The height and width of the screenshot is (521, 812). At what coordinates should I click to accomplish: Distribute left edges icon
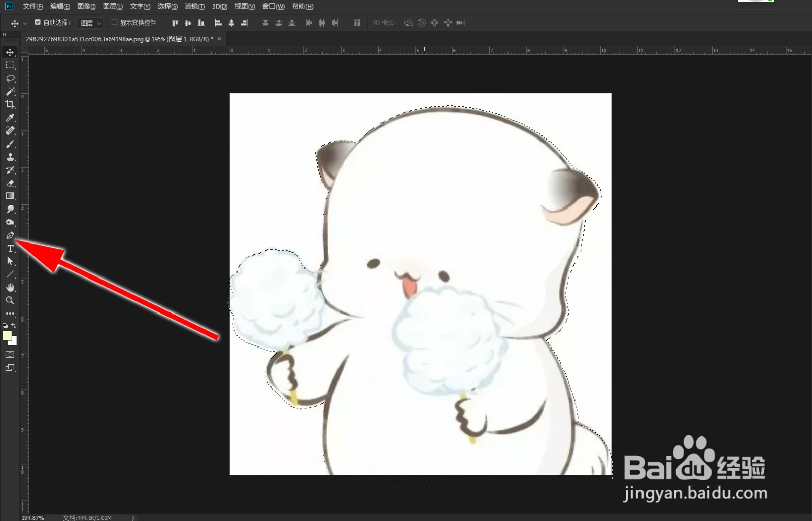click(309, 23)
